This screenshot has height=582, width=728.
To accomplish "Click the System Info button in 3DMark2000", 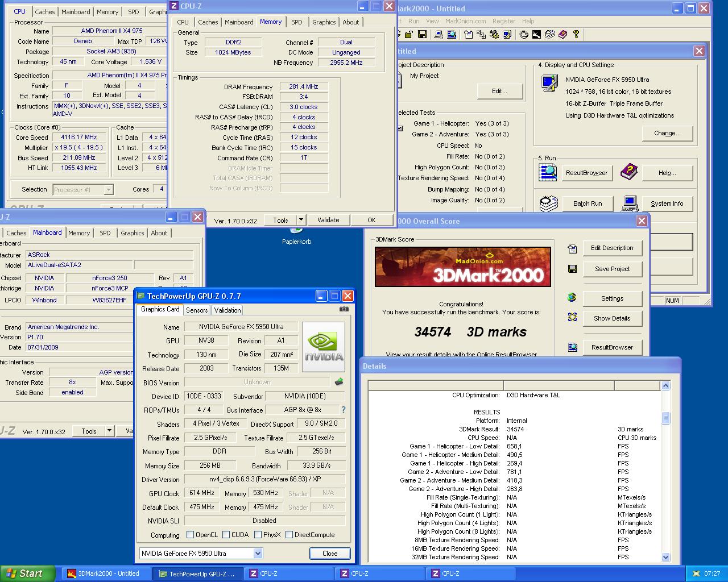I will tap(667, 203).
